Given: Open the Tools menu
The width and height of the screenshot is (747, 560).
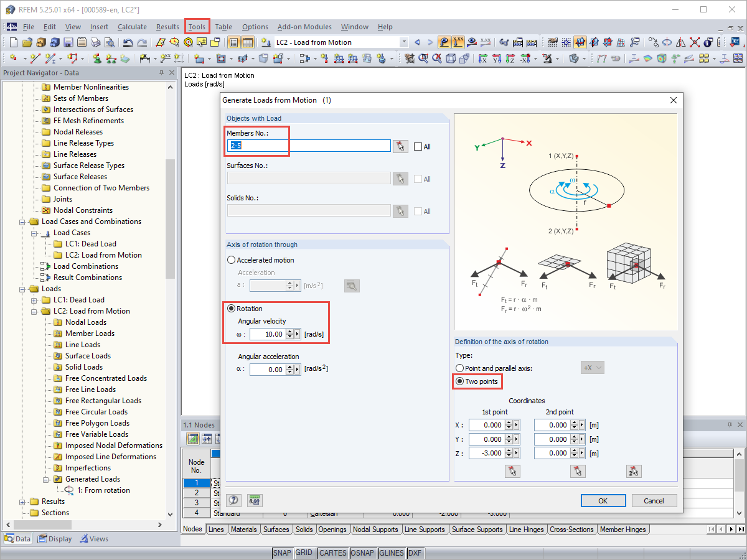Looking at the screenshot, I should (197, 27).
